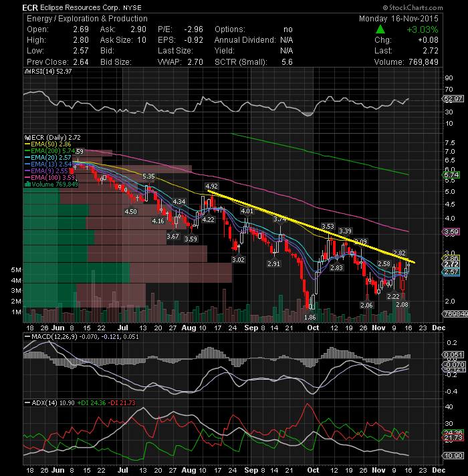Click the EMA(13) 2.54 legend entry
The height and width of the screenshot is (476, 468).
[x=47, y=164]
